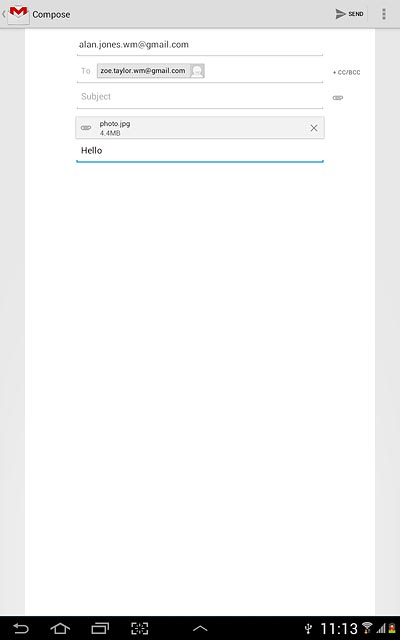
Task: Click the sender address alan.jones.wm@gmail.com
Action: (x=133, y=44)
